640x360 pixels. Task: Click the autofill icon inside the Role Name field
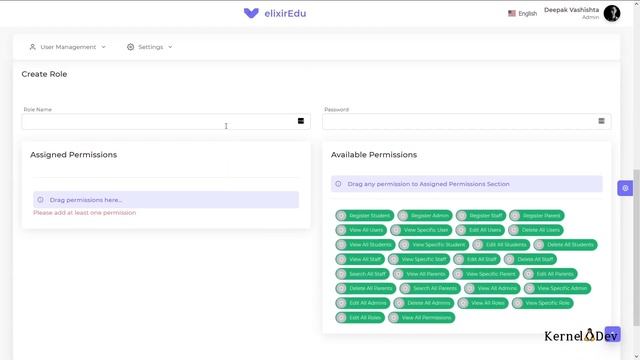(x=301, y=121)
